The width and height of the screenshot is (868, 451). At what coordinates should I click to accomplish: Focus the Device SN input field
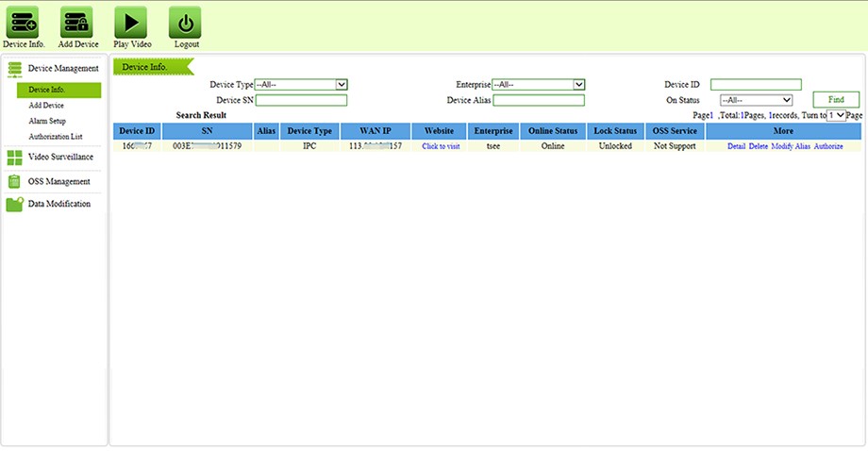[x=301, y=100]
